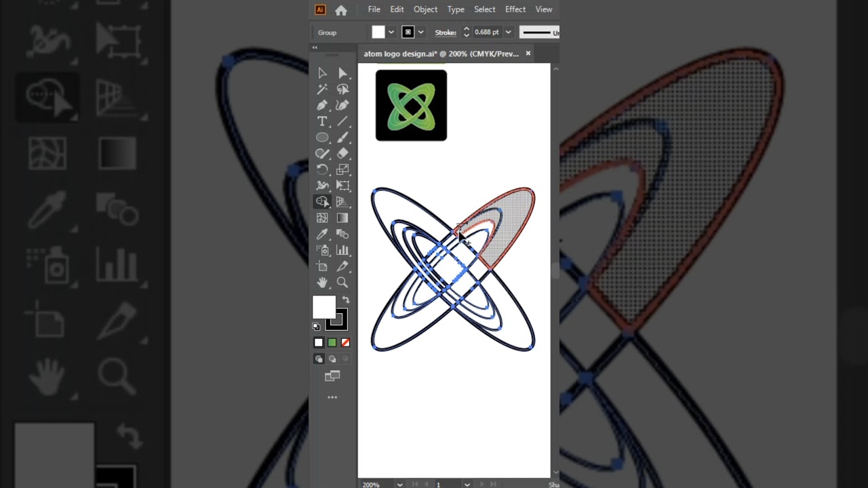The height and width of the screenshot is (488, 868).
Task: Select the Lasso tool
Action: (342, 89)
